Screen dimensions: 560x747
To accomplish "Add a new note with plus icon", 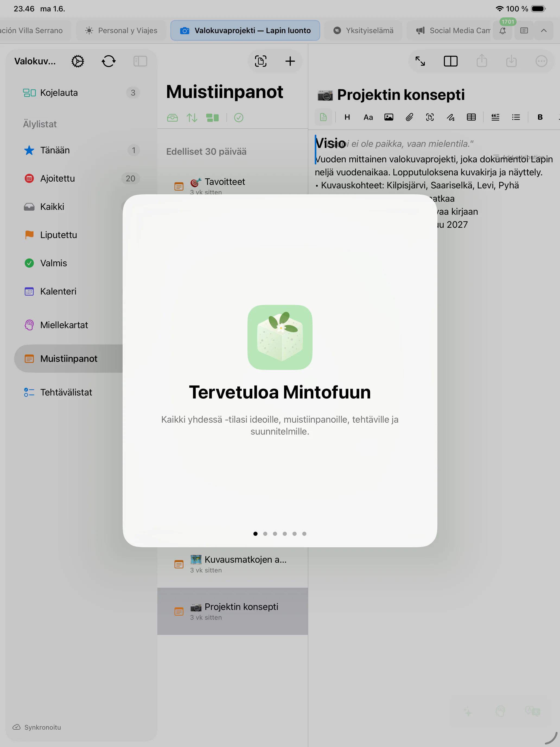I will click(x=290, y=61).
